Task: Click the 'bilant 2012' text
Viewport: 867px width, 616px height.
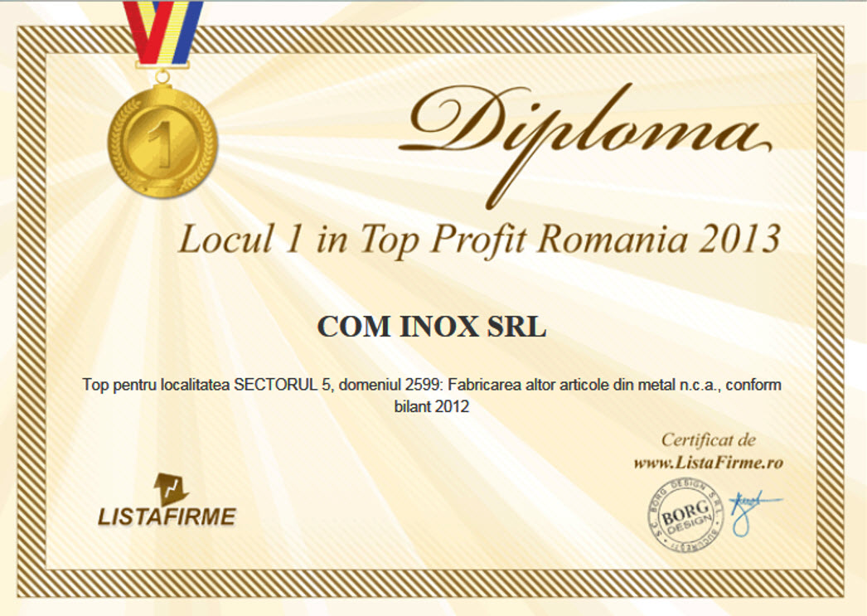Action: click(432, 407)
